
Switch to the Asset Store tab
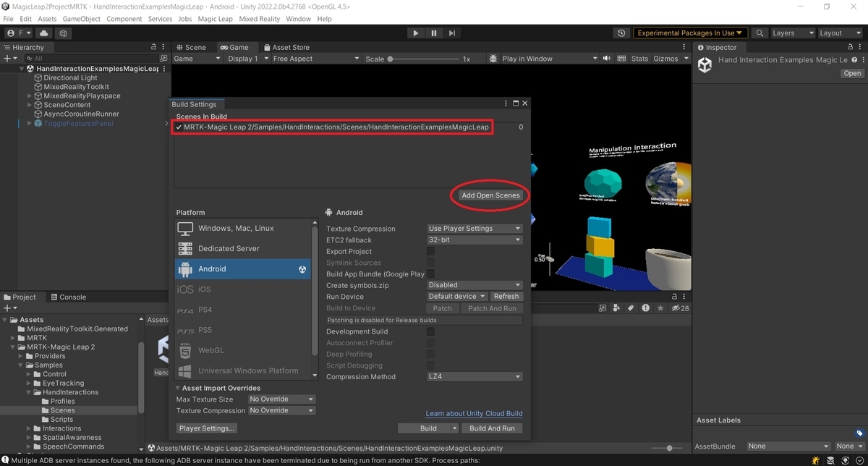tap(286, 47)
